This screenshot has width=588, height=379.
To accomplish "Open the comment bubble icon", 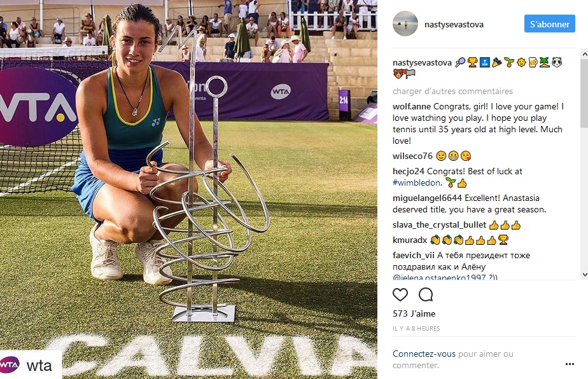I will pos(426,294).
